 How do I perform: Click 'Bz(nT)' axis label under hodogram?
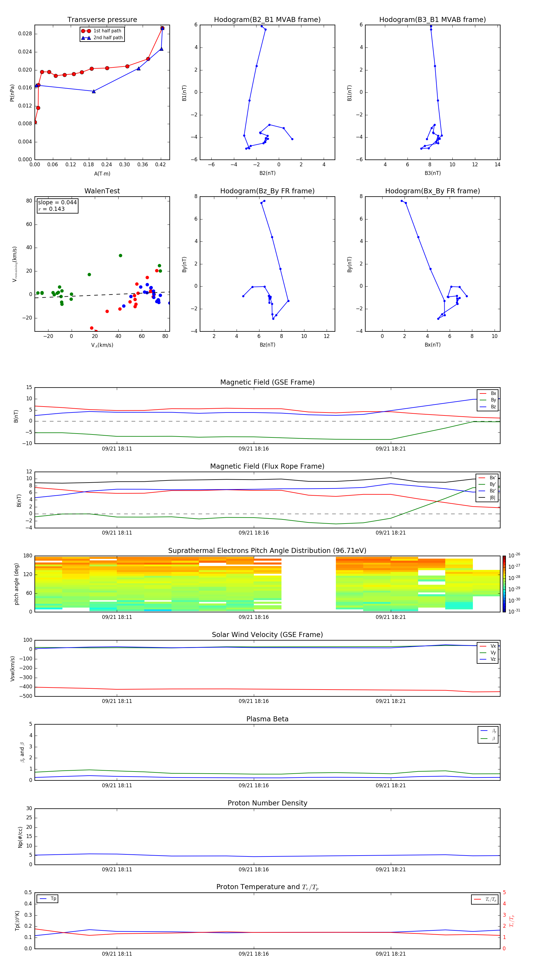[267, 345]
